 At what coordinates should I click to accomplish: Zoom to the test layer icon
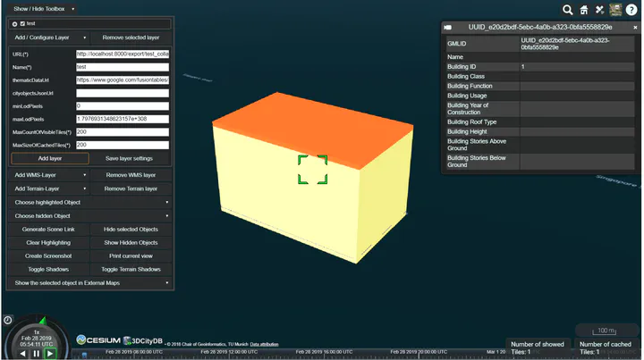click(x=14, y=23)
